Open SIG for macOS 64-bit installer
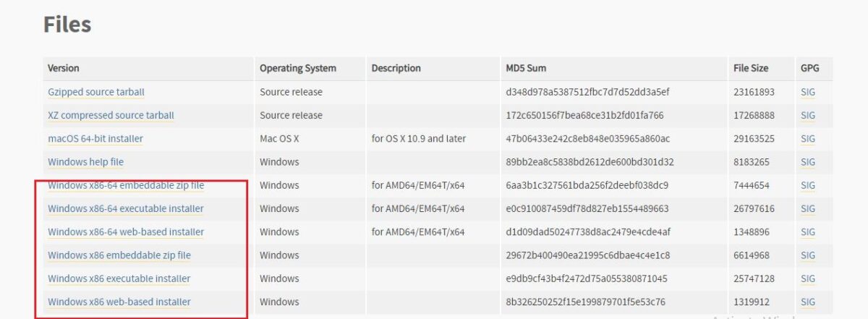Image resolution: width=868 pixels, height=319 pixels. point(808,138)
